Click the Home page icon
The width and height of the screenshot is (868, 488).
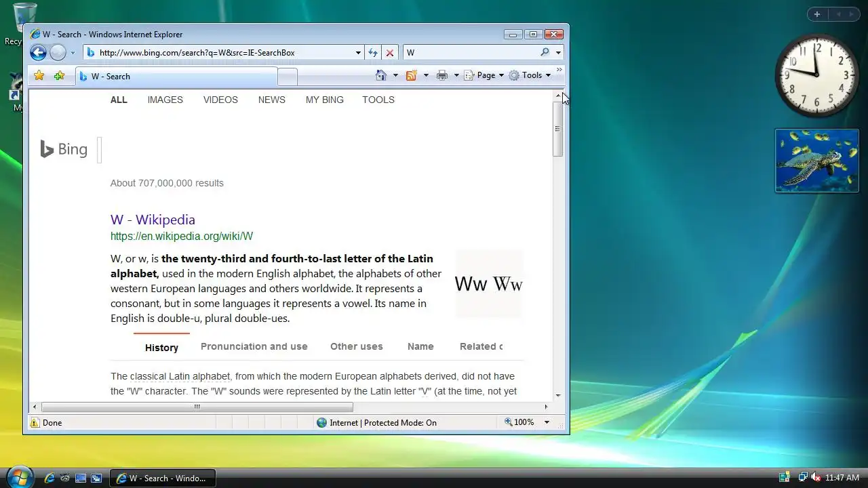pos(381,75)
